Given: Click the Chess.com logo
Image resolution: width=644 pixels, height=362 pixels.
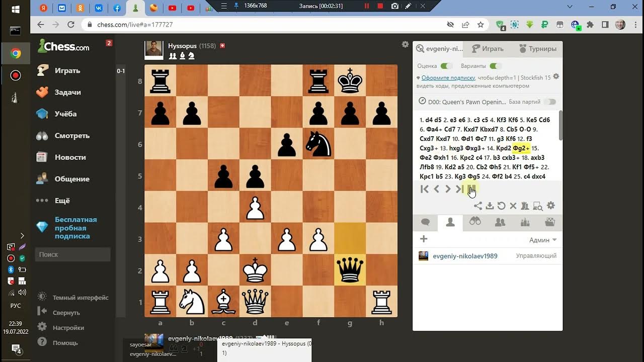Looking at the screenshot, I should coord(63,46).
